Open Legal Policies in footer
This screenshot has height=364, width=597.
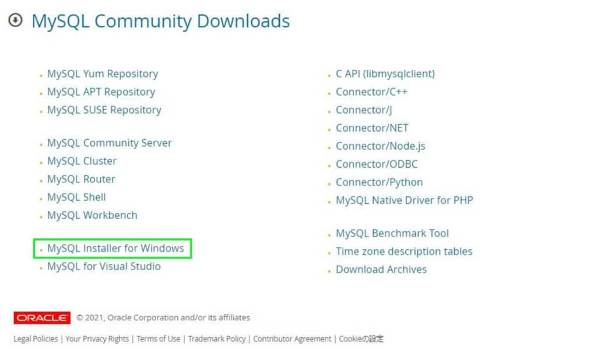pos(36,339)
